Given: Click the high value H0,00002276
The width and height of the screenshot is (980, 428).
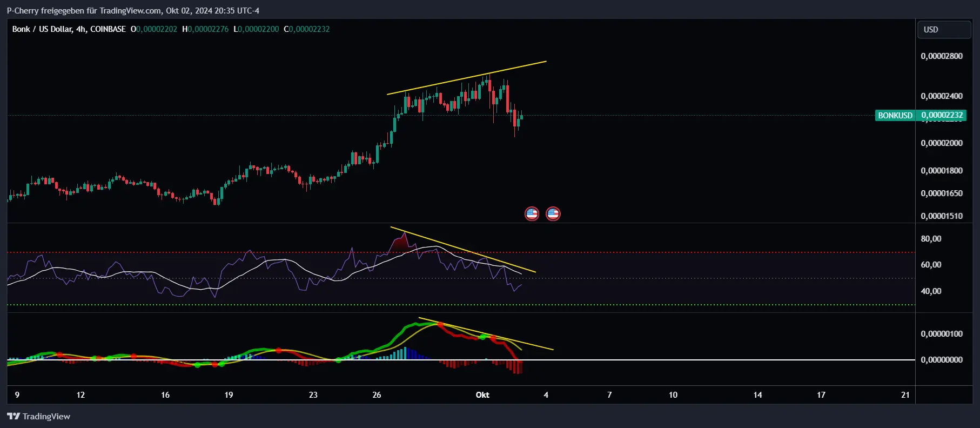Looking at the screenshot, I should pyautogui.click(x=205, y=29).
